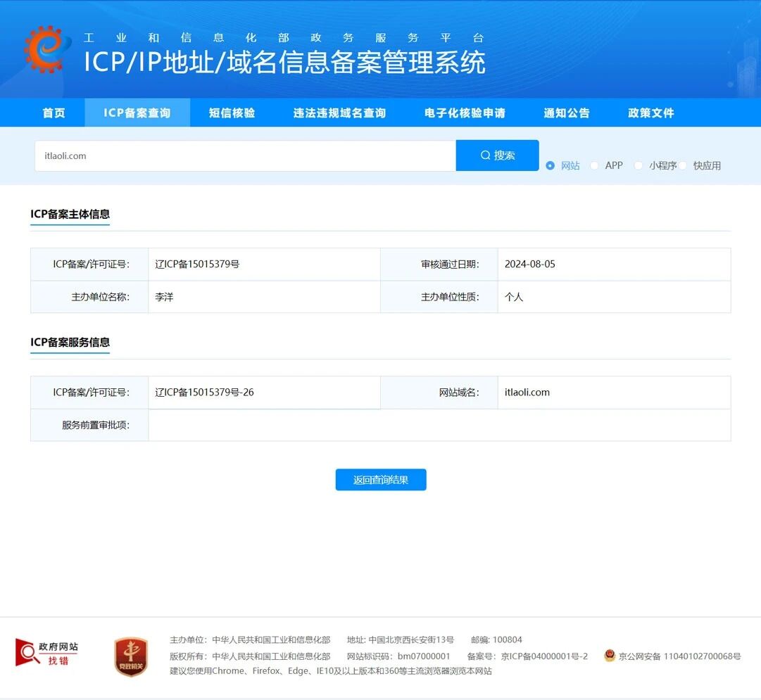Open the 电子化核验申请 nav tab

[x=465, y=113]
